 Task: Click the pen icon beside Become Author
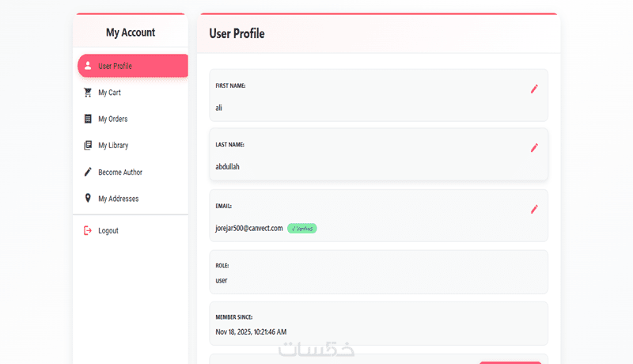pos(88,172)
